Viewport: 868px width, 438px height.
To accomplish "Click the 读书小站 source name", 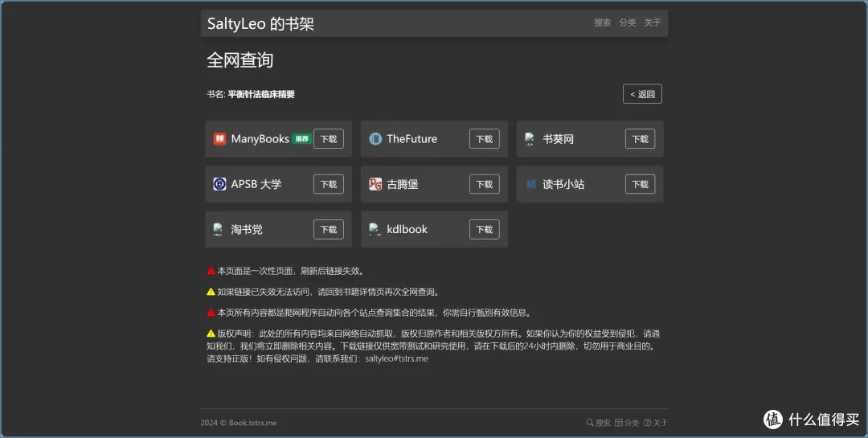I will [x=563, y=184].
